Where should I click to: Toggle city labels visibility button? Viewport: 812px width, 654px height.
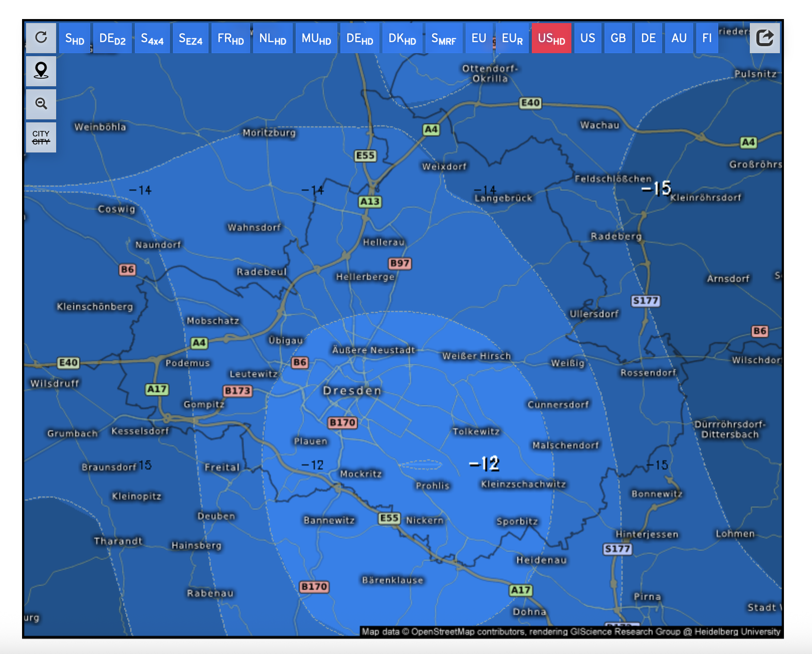41,137
